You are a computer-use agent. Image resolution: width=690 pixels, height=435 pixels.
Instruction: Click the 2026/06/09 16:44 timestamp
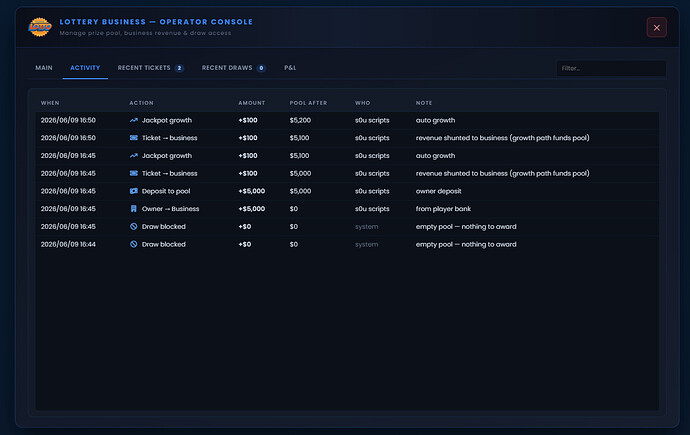tap(68, 244)
